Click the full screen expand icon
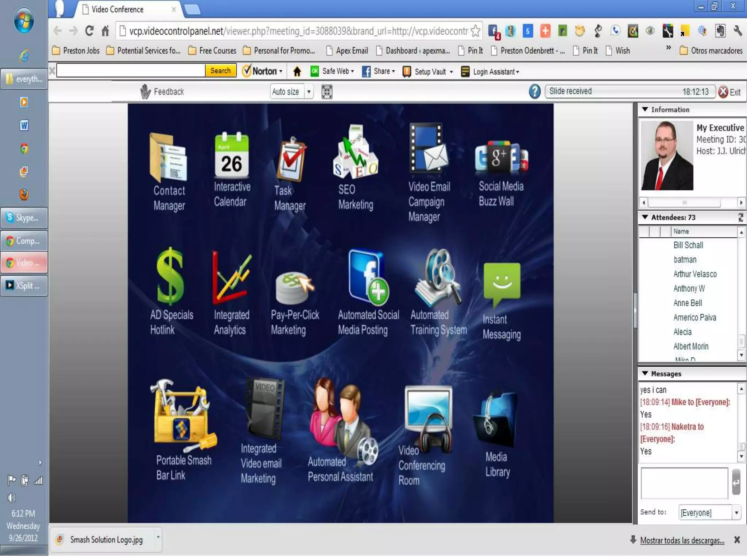This screenshot has width=747, height=560. [327, 92]
